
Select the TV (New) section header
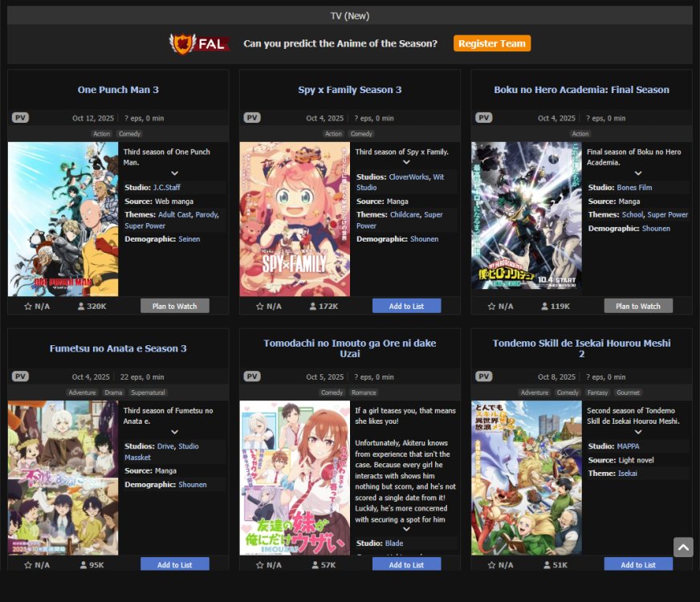pos(350,15)
